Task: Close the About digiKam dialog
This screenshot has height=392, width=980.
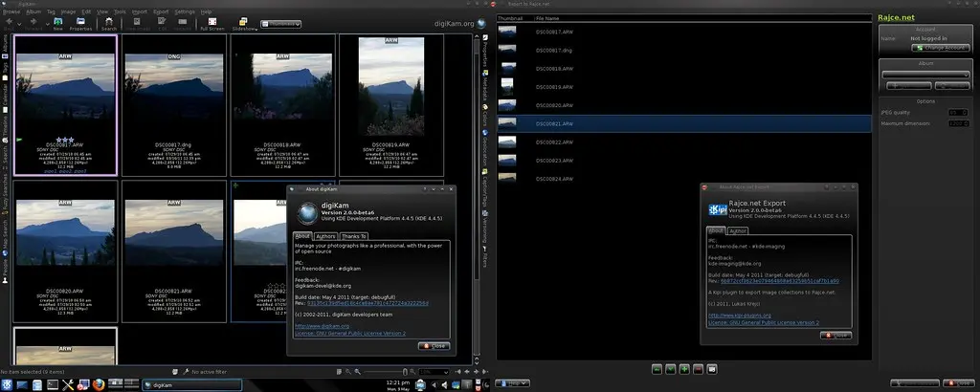Action: (x=434, y=345)
